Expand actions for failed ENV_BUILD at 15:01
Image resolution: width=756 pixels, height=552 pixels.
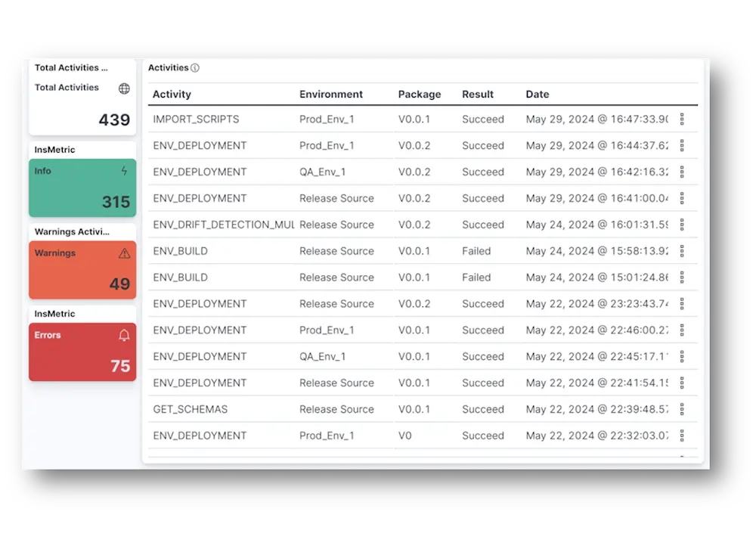click(682, 278)
